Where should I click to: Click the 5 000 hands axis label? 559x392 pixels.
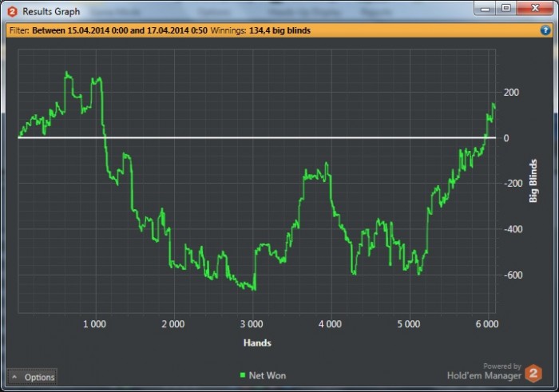[x=409, y=324]
